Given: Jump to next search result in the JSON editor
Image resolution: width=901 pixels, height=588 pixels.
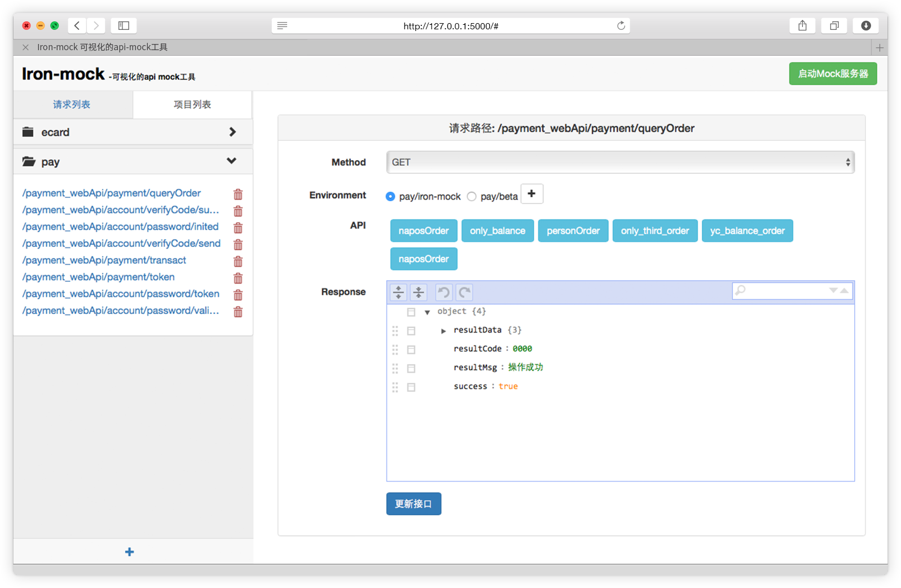Looking at the screenshot, I should click(x=833, y=290).
